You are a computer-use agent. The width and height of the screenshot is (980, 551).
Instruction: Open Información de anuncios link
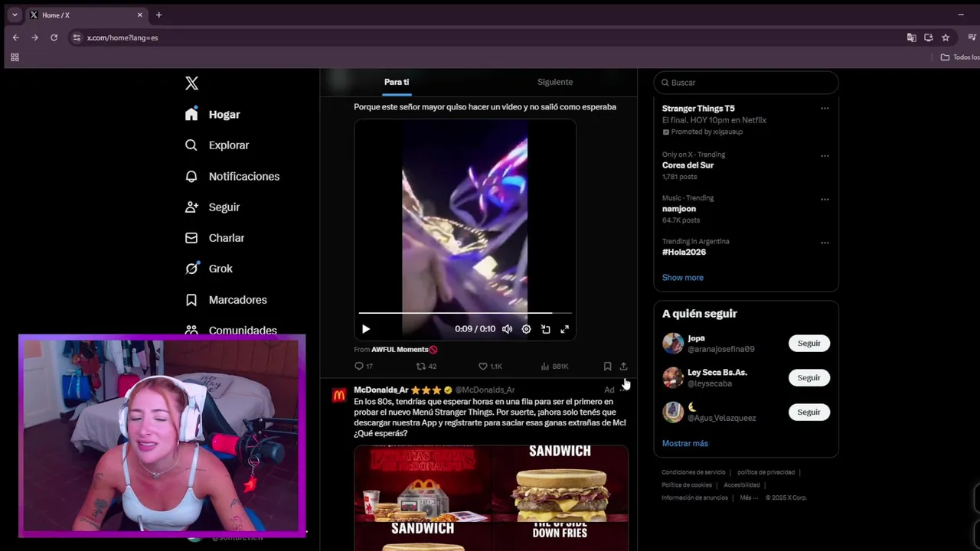pos(694,498)
